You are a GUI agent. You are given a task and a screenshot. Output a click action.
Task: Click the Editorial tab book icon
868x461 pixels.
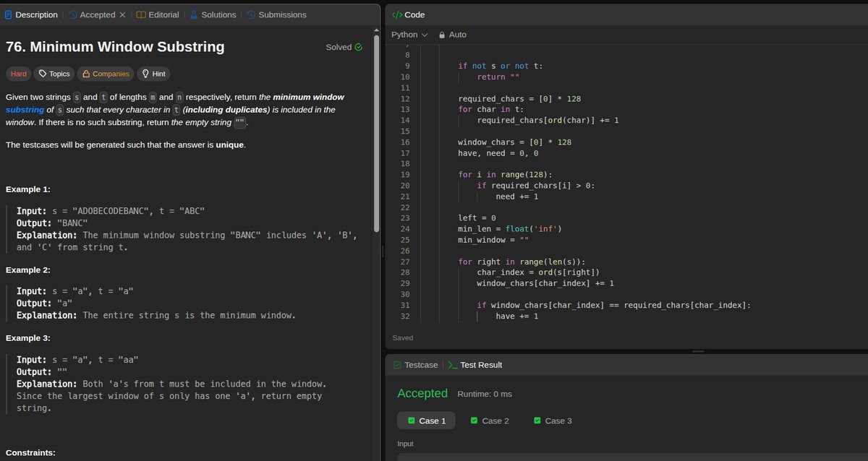pos(140,14)
